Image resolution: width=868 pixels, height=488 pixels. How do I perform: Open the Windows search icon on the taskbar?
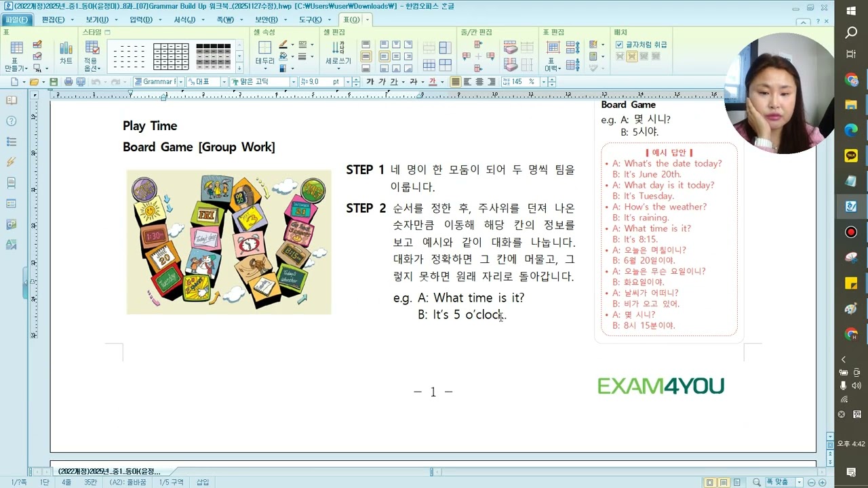pyautogui.click(x=852, y=32)
